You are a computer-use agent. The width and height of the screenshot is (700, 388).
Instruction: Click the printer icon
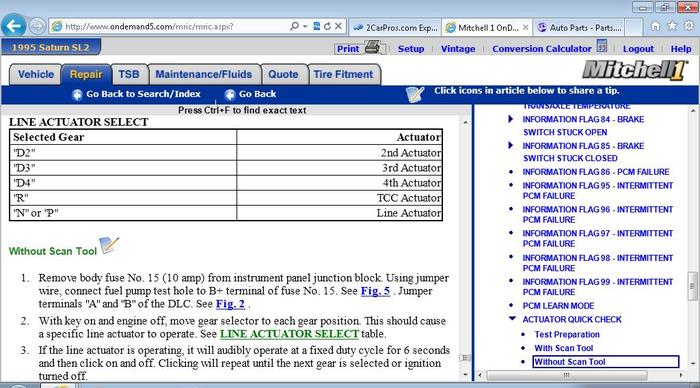(x=373, y=47)
